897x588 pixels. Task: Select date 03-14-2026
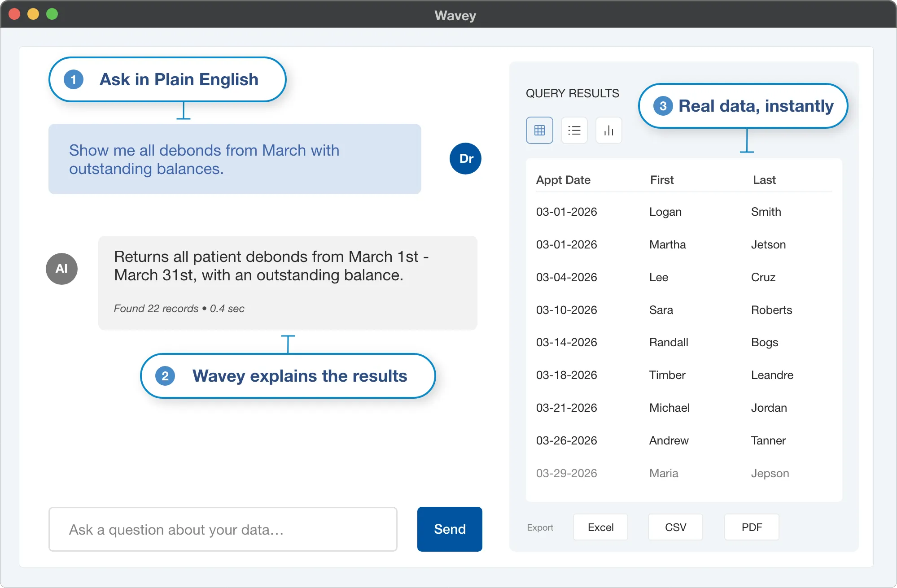[x=566, y=342]
